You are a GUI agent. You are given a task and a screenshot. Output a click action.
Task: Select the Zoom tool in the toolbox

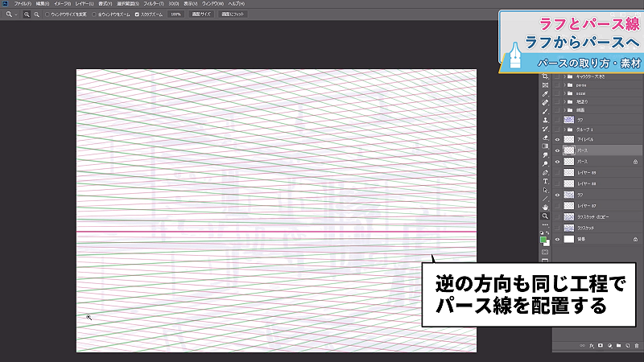click(545, 216)
